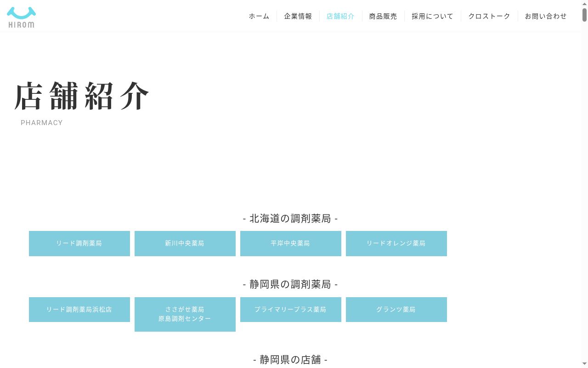
Task: Open the ホーム menu item
Action: coord(259,16)
